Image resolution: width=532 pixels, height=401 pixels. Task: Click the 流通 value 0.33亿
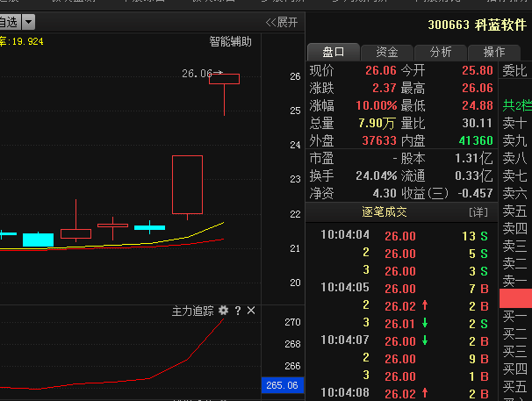coord(474,175)
